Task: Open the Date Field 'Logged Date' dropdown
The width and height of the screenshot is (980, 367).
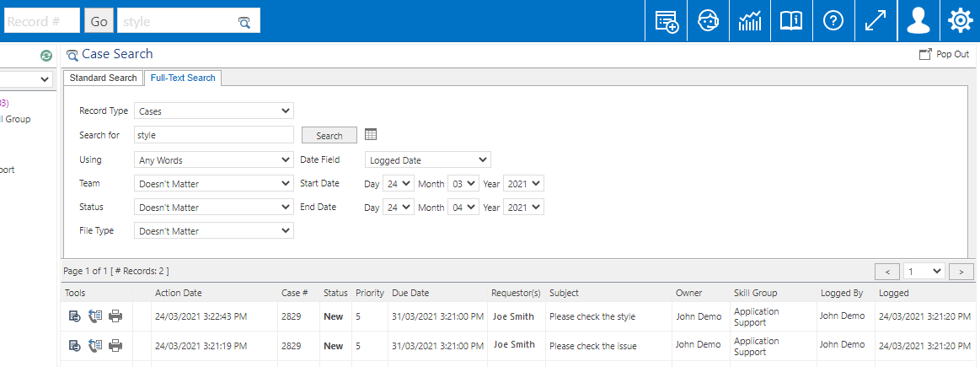Action: pyautogui.click(x=428, y=159)
